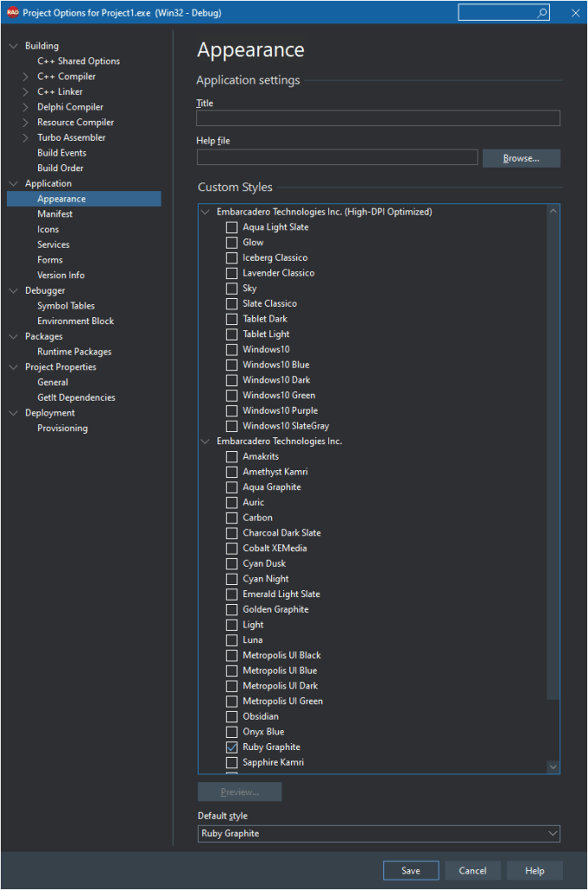This screenshot has width=588, height=890.
Task: Select the Charcoal Dark Slate label
Action: 281,533
